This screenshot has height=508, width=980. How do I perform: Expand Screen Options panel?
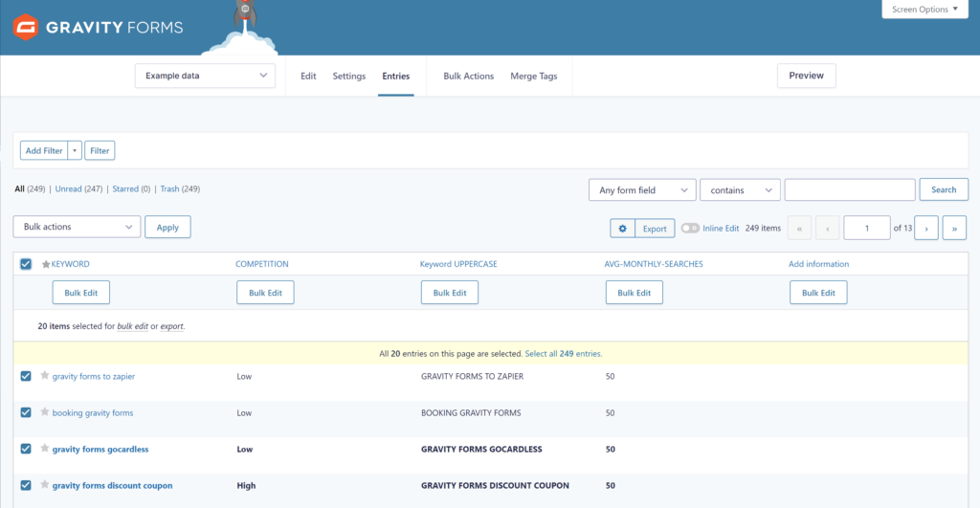924,10
